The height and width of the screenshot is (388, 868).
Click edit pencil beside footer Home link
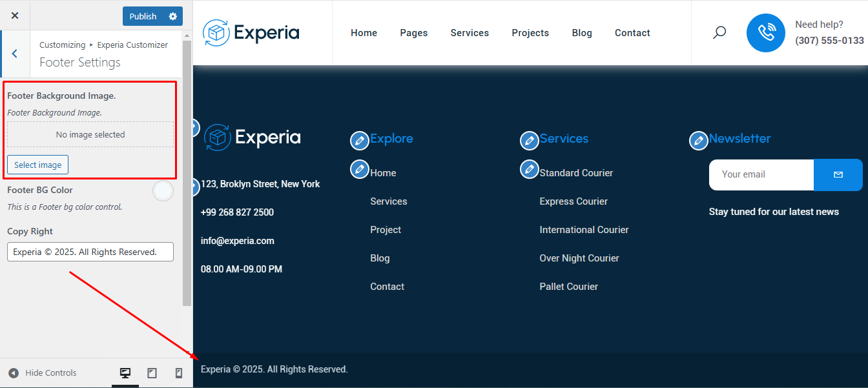360,169
